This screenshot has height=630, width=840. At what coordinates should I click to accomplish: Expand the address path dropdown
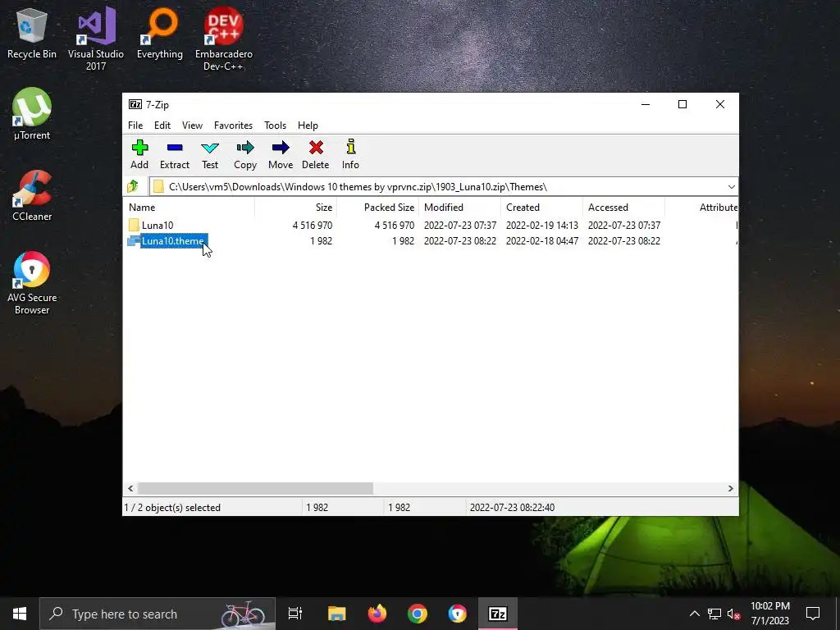coord(731,186)
